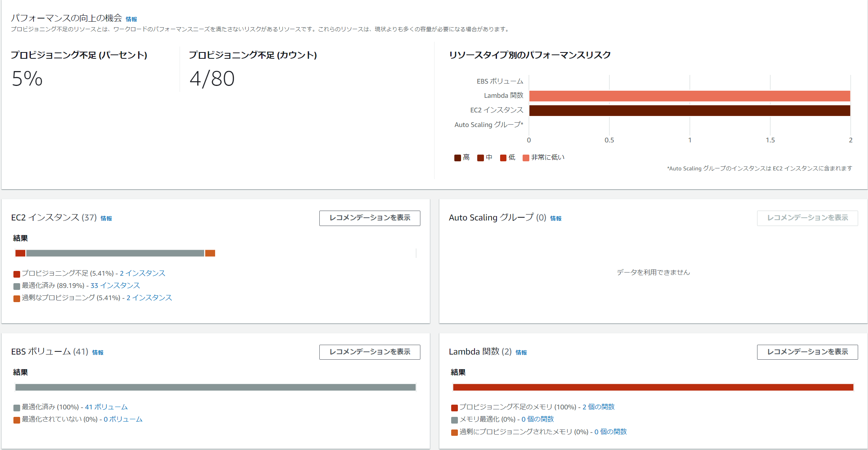
Task: Toggle 高 legend swatch in risk chart
Action: pyautogui.click(x=457, y=158)
